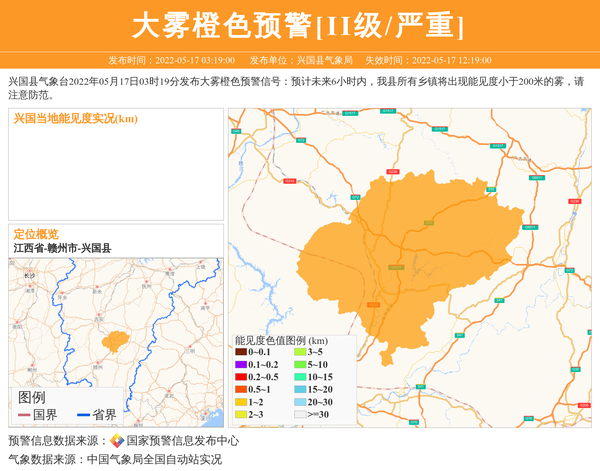
Task: Click the 省界 blue line sample
Action: (x=83, y=415)
